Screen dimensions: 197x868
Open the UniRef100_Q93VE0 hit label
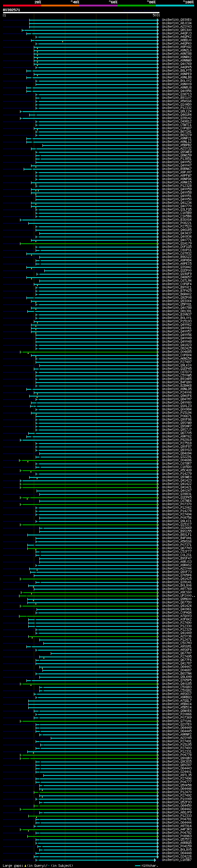(x=177, y=20)
